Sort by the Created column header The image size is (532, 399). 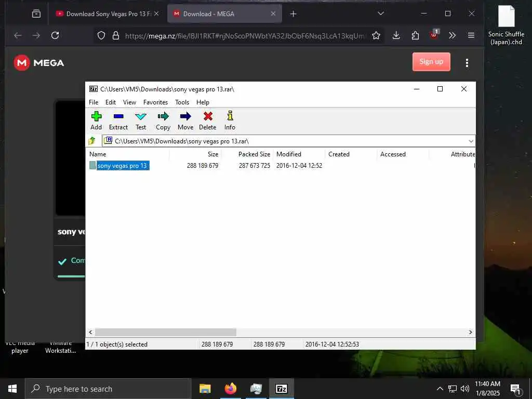pyautogui.click(x=351, y=154)
